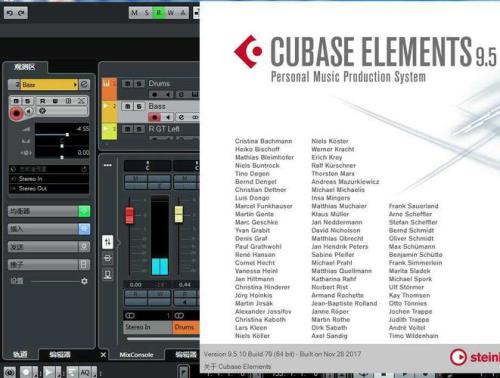Enable Read automation in the Inspector

coord(42,101)
